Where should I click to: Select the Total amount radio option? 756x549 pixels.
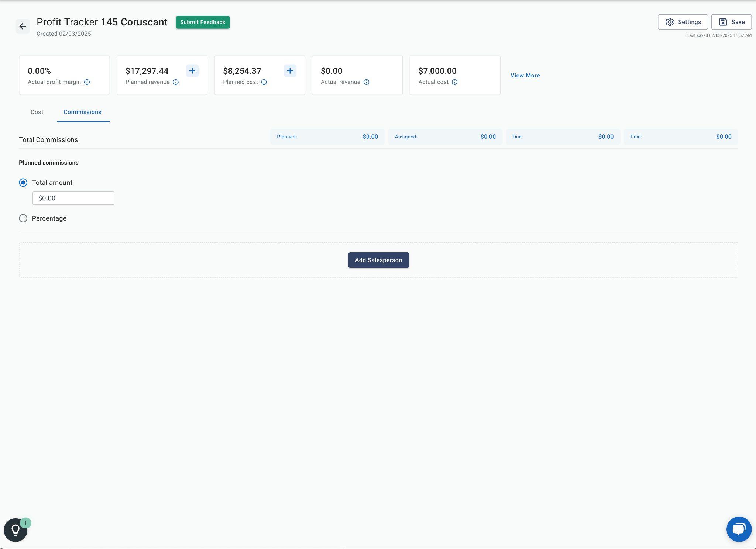coord(23,183)
